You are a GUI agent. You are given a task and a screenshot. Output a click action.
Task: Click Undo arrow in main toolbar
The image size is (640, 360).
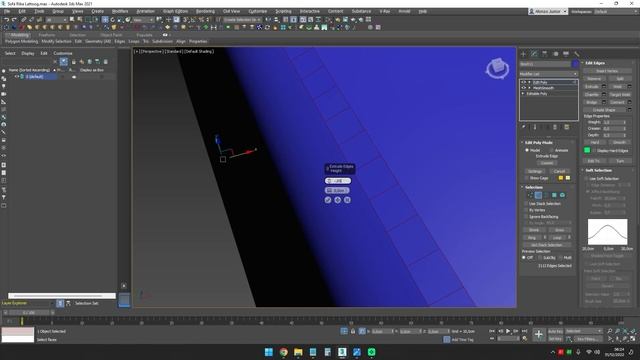click(6, 20)
